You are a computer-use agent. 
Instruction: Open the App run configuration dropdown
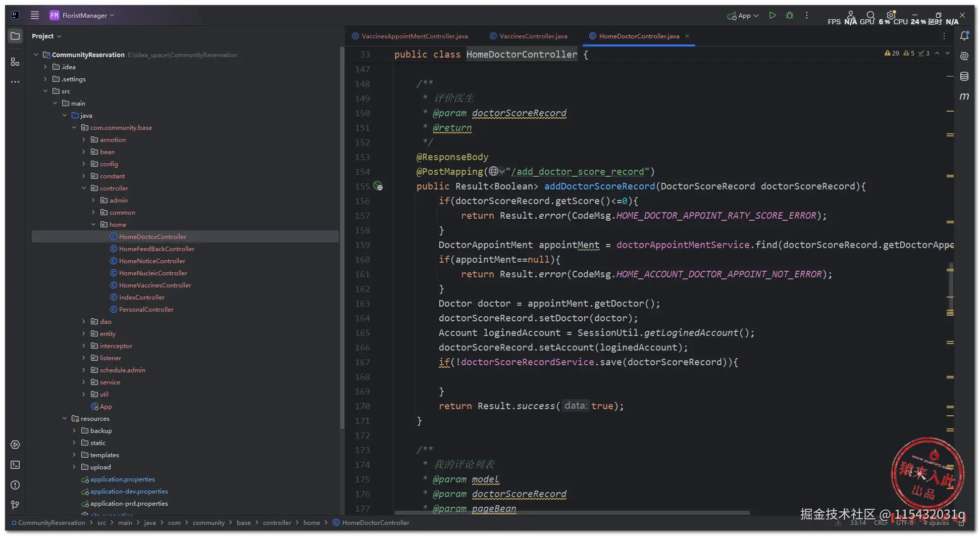743,16
